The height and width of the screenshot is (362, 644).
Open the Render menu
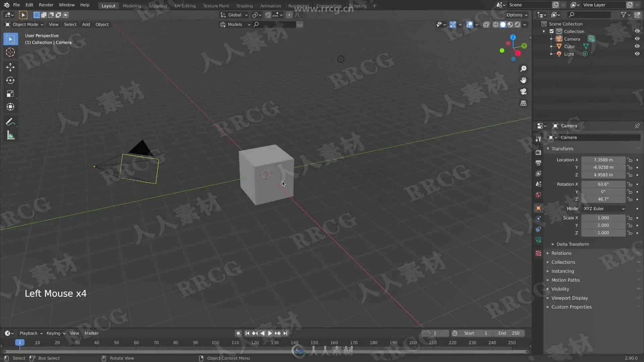(46, 5)
